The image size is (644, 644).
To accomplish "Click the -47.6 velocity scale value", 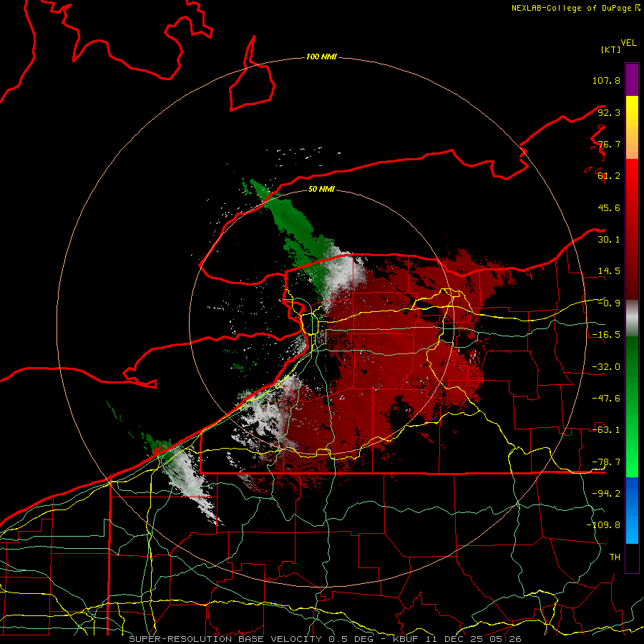I will point(606,399).
